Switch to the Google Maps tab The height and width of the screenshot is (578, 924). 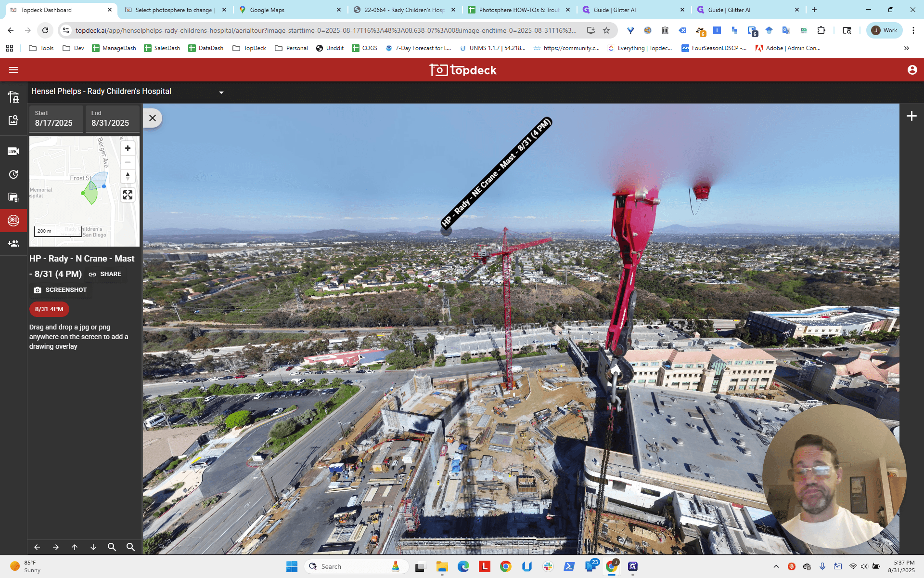[289, 10]
